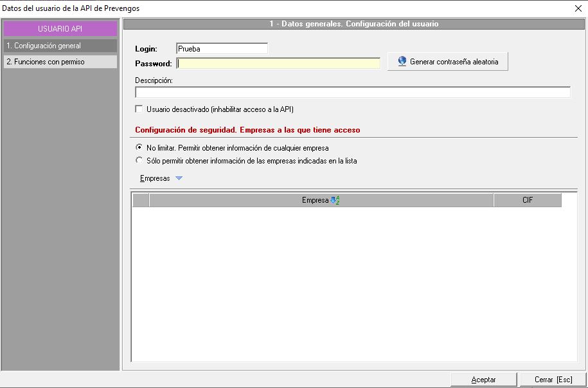Screen dimensions: 588x388
Task: Sort by the Empresa column header
Action: [x=315, y=200]
